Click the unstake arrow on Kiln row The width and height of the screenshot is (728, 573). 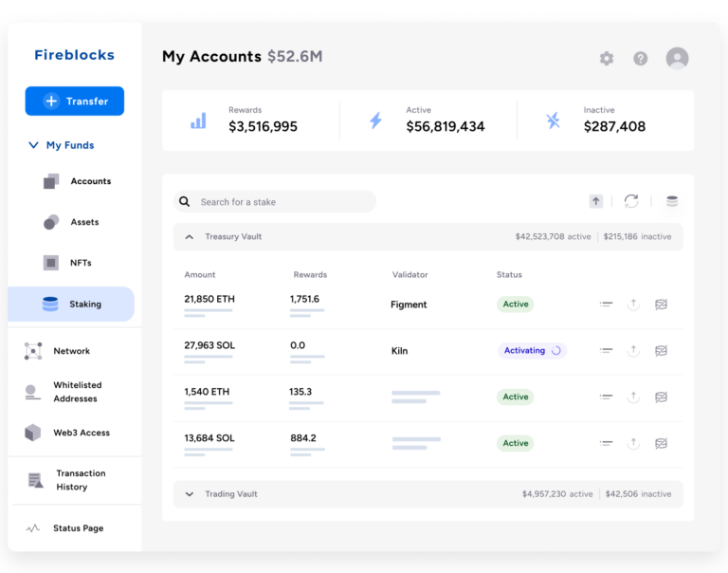click(633, 350)
